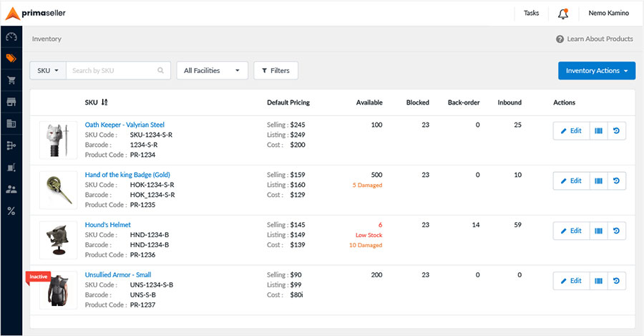This screenshot has width=644, height=336.
Task: Open the Inventory Actions dropdown
Action: pos(596,71)
